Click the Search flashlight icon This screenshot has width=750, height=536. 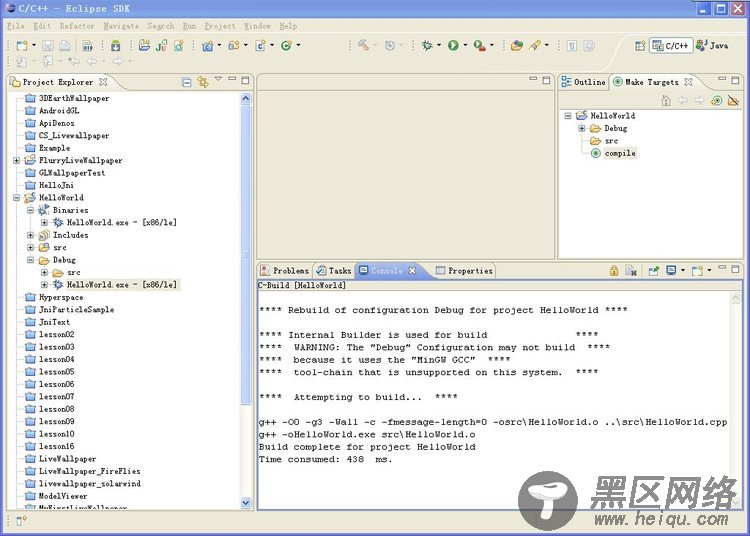point(535,45)
